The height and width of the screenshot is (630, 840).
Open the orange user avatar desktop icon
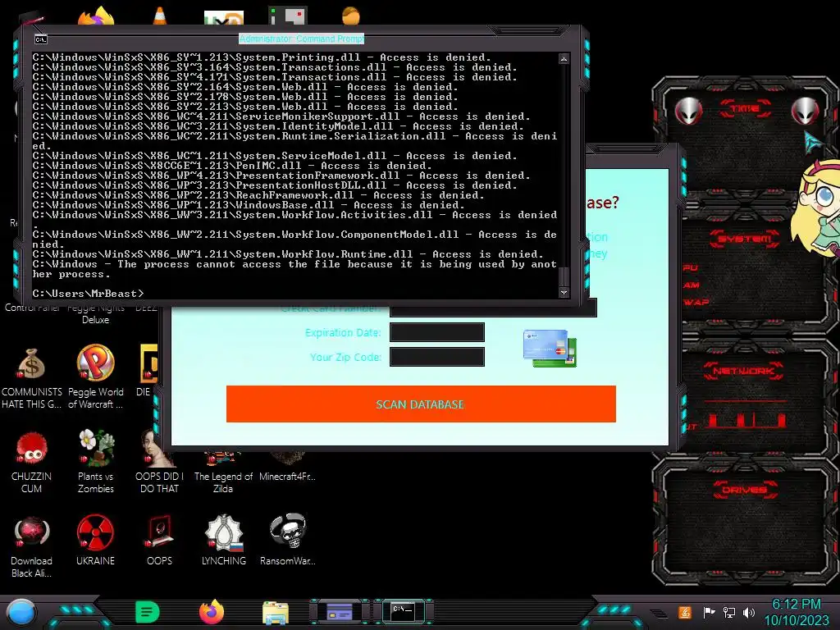point(351,16)
